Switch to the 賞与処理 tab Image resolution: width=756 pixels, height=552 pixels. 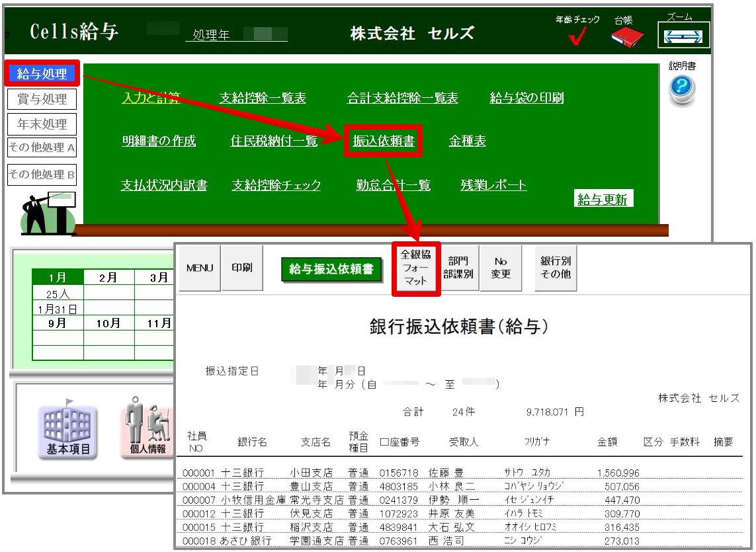click(x=42, y=99)
